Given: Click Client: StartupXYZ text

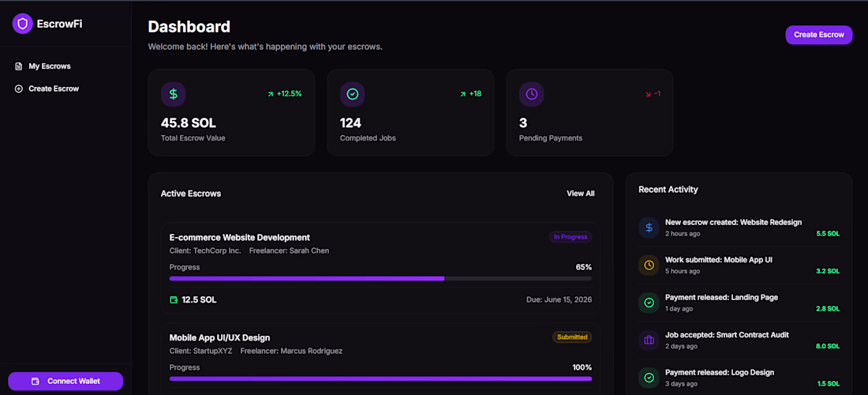Looking at the screenshot, I should click(x=201, y=351).
